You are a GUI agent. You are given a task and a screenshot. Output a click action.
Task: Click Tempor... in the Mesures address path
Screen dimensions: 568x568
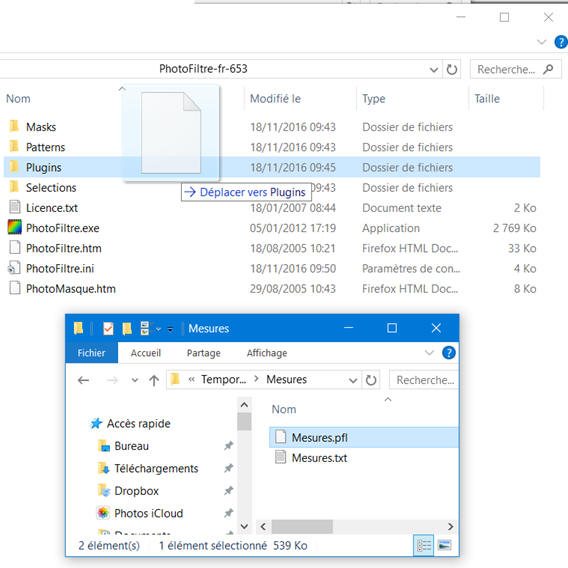click(224, 379)
